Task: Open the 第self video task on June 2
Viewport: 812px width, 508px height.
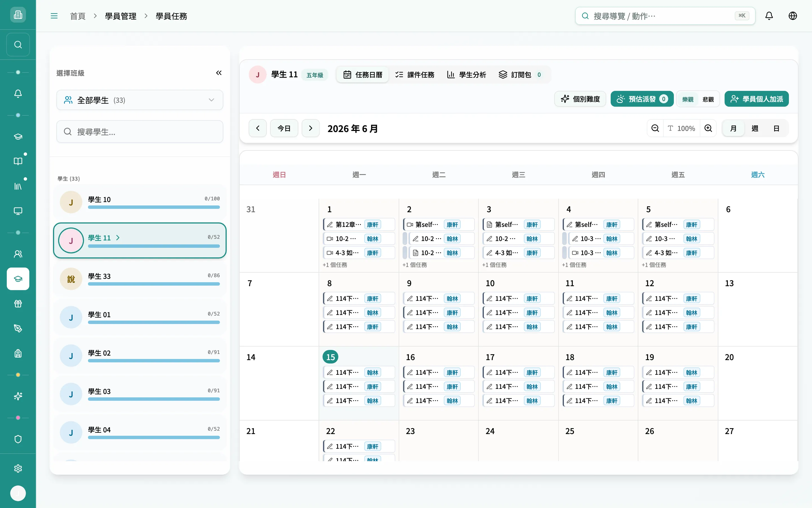Action: [438, 224]
